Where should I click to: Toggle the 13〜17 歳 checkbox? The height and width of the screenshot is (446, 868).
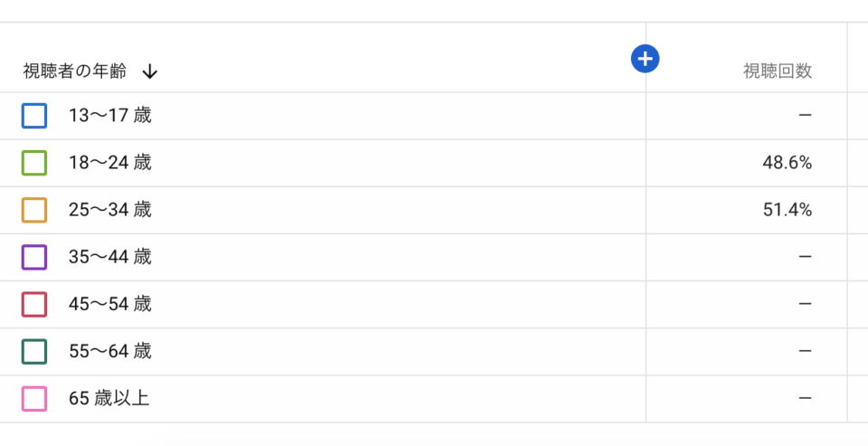(x=34, y=116)
